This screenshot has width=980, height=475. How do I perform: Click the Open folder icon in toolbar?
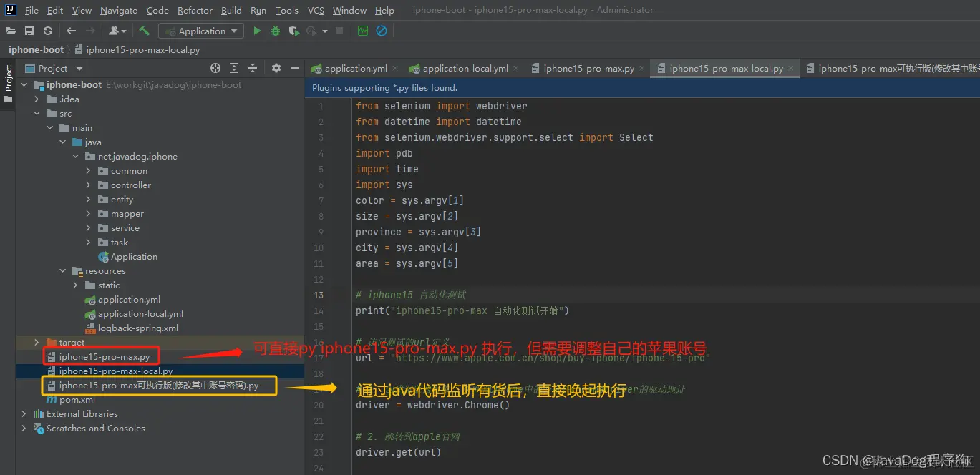click(11, 31)
